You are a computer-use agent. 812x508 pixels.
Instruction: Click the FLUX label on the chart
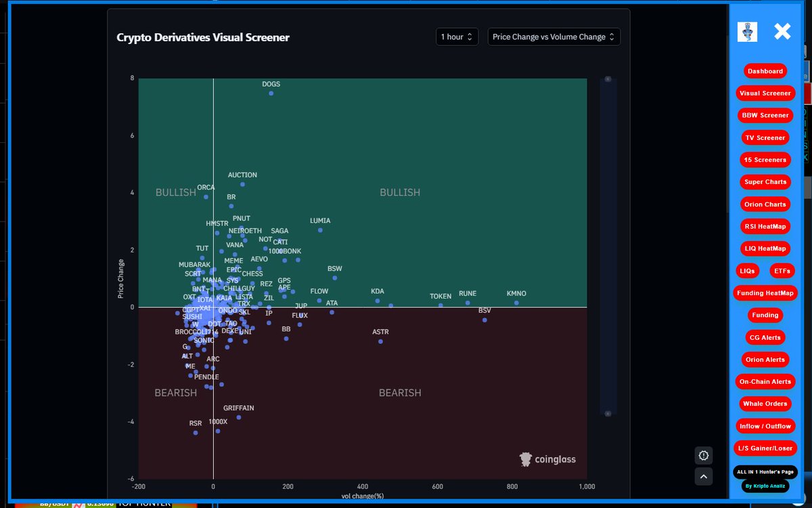(x=300, y=316)
